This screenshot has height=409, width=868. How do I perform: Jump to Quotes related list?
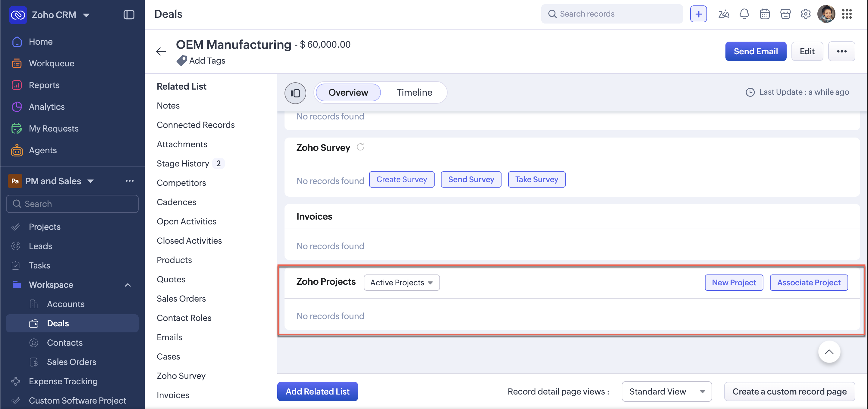click(171, 280)
